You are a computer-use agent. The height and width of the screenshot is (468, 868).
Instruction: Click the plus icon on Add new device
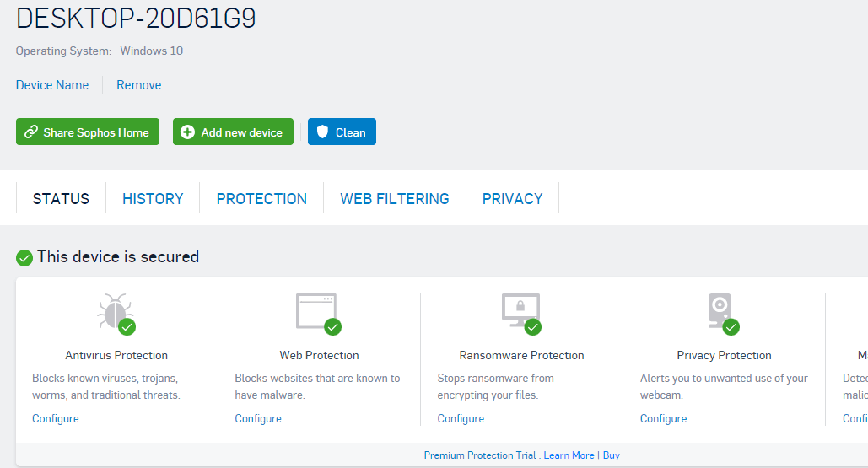click(x=187, y=132)
